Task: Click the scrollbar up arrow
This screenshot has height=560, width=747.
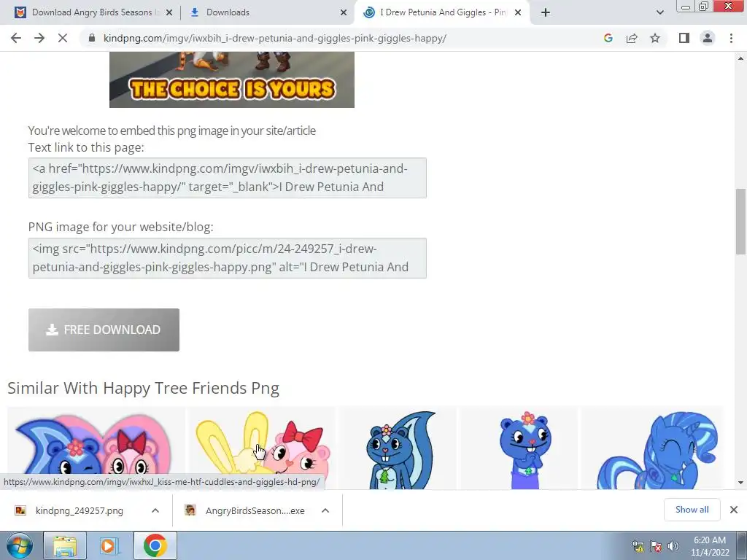Action: 740,58
